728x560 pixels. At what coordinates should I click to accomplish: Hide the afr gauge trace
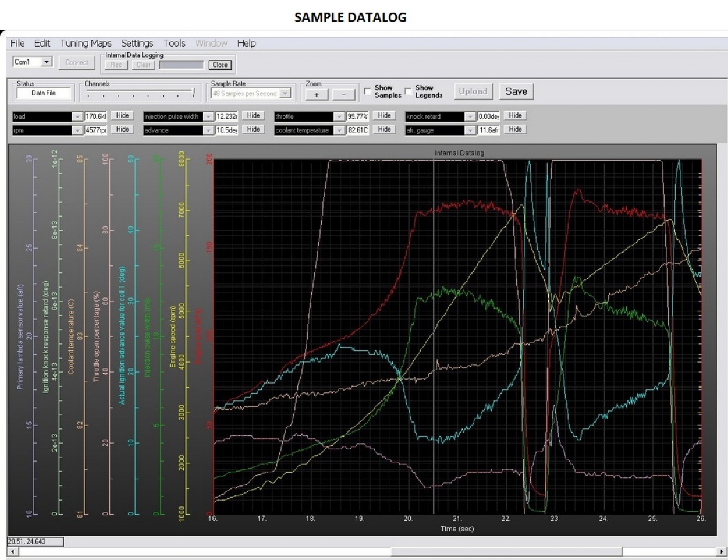click(x=515, y=129)
